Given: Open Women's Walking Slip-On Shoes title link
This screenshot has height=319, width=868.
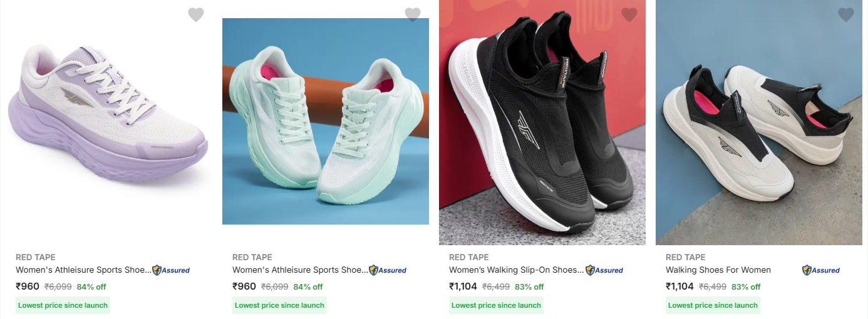Looking at the screenshot, I should [x=516, y=270].
